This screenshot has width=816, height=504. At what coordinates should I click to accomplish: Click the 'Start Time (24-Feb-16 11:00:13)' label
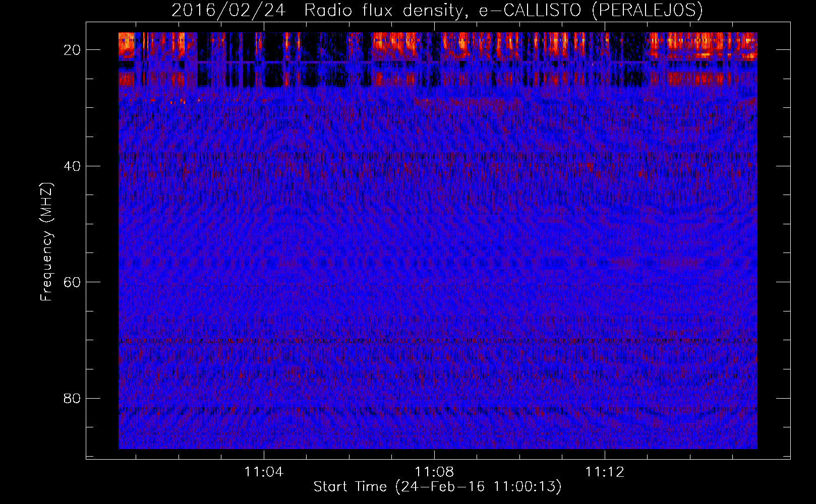[437, 487]
